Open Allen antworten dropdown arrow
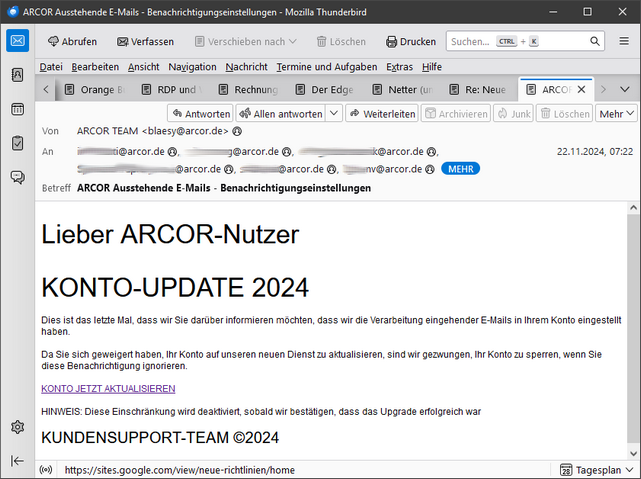 point(334,113)
